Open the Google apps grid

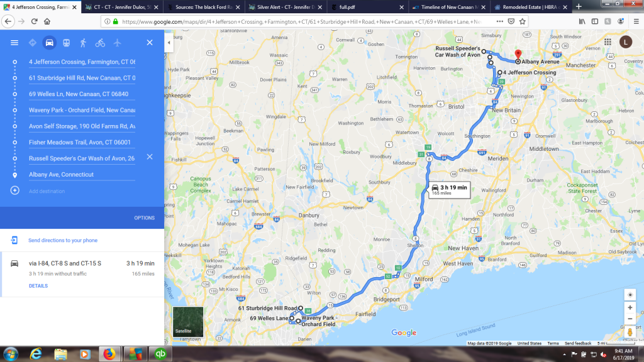pos(608,42)
